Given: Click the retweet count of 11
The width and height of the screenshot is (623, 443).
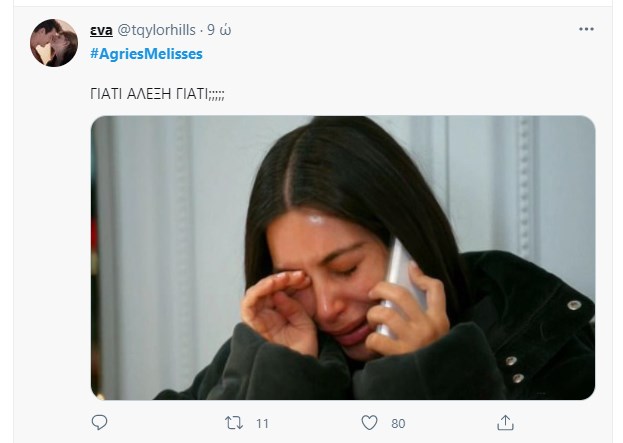Looking at the screenshot, I should 262,424.
